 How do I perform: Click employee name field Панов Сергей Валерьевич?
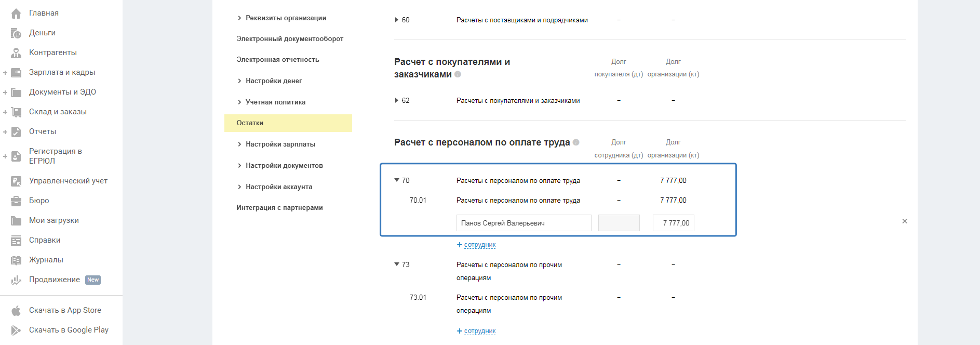point(523,223)
